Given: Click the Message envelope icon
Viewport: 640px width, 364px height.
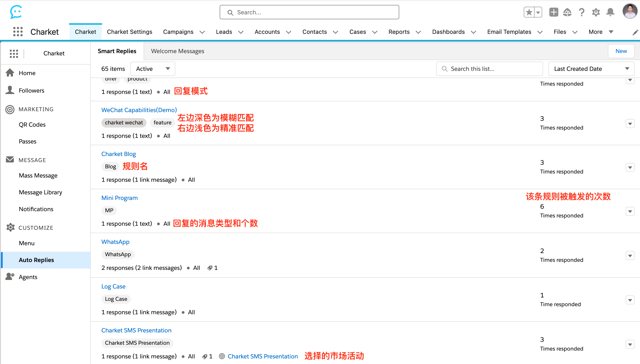Looking at the screenshot, I should 10,160.
